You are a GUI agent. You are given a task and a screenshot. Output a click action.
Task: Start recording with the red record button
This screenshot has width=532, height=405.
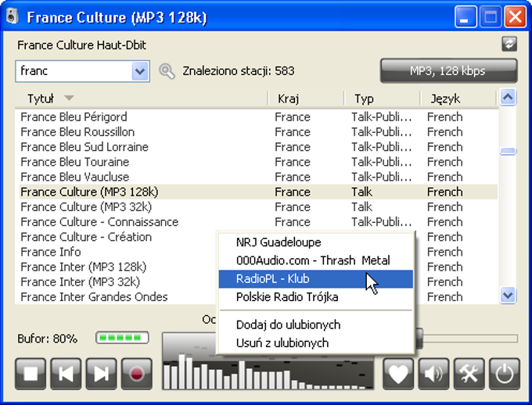coord(136,374)
